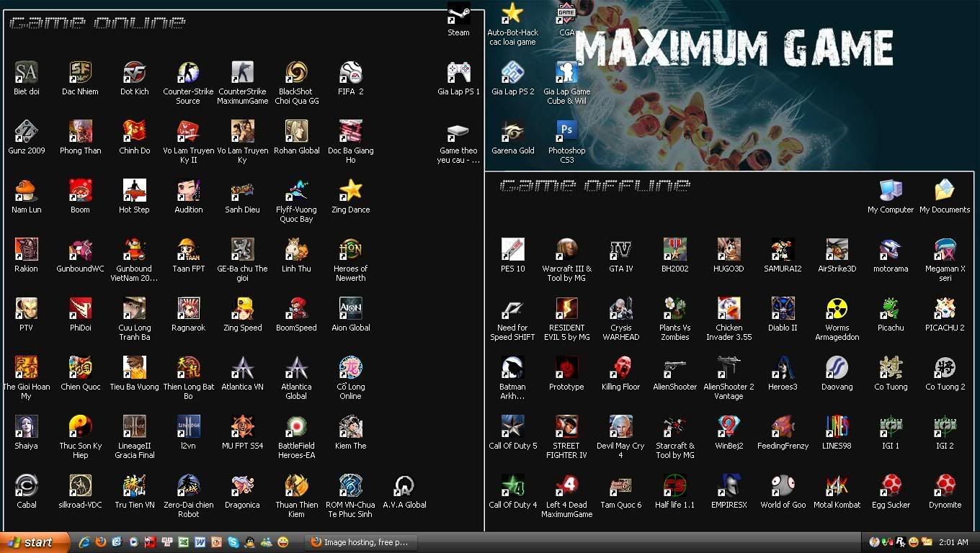Launch the MU FPT SS4 icon
Screen dimensions: 980x553
[x=242, y=427]
